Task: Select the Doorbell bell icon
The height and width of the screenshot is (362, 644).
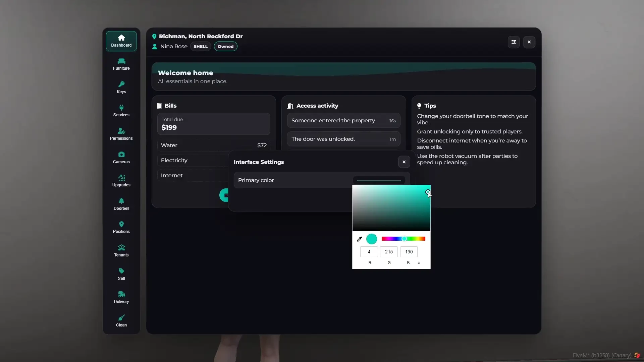Action: coord(121,201)
